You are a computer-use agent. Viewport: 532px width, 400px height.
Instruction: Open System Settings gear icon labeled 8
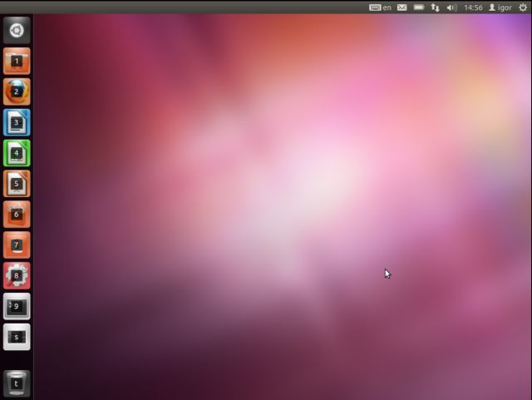click(17, 275)
